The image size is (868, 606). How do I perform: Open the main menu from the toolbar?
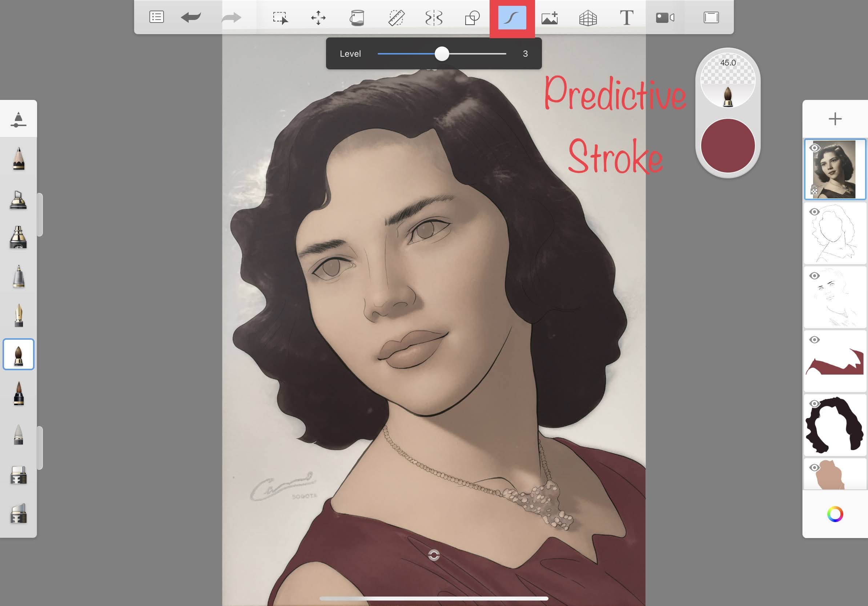[x=156, y=17]
